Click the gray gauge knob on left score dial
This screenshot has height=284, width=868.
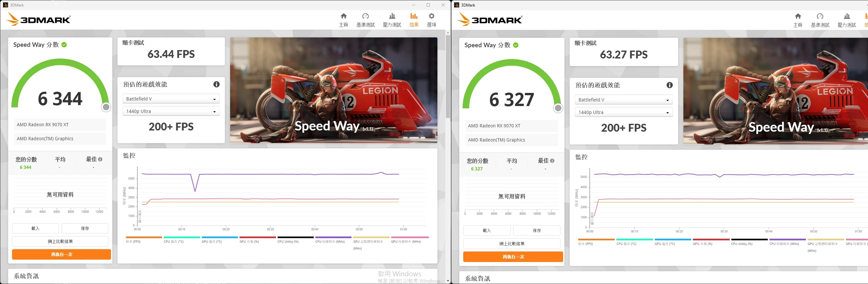(106, 107)
